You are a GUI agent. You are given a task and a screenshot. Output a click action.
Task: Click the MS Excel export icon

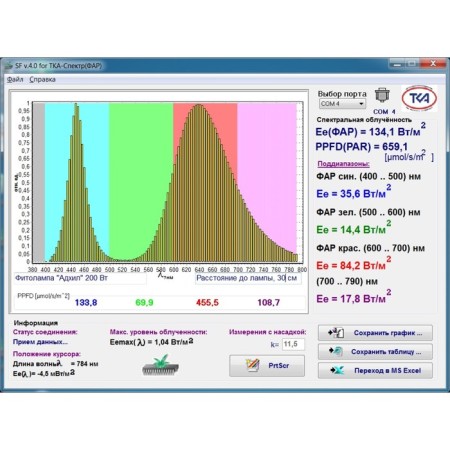pyautogui.click(x=337, y=370)
